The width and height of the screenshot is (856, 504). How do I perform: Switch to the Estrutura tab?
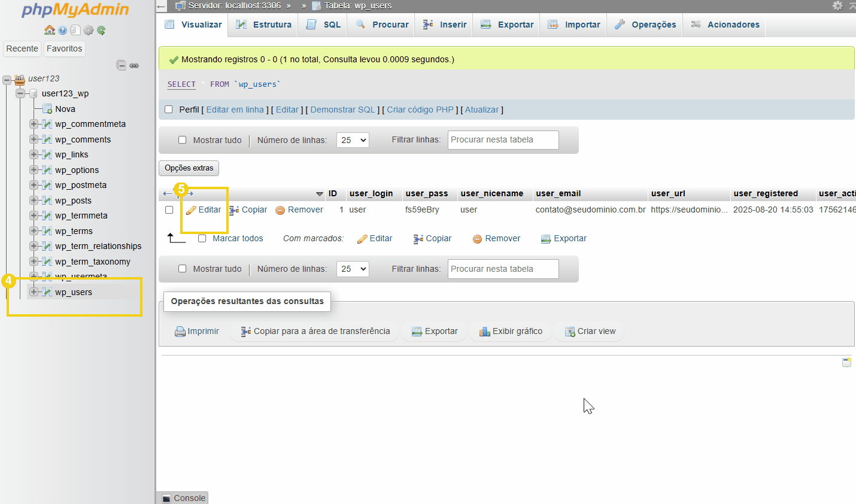(263, 25)
